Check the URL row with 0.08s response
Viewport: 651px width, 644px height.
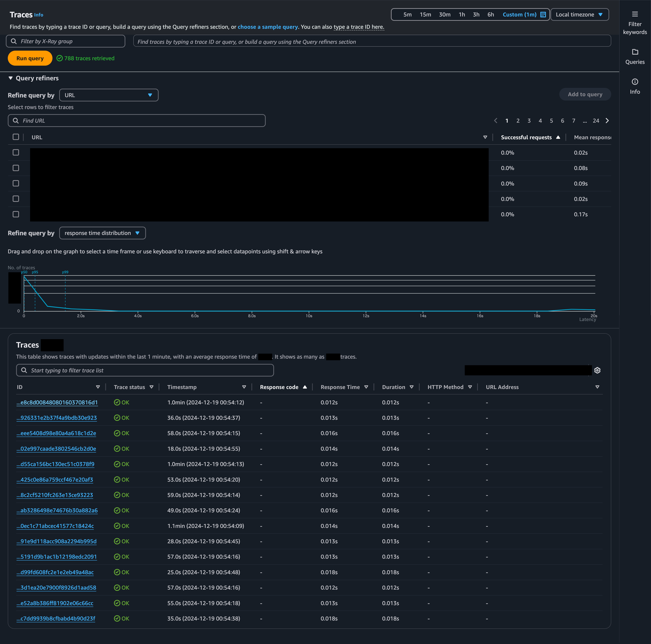click(x=16, y=168)
